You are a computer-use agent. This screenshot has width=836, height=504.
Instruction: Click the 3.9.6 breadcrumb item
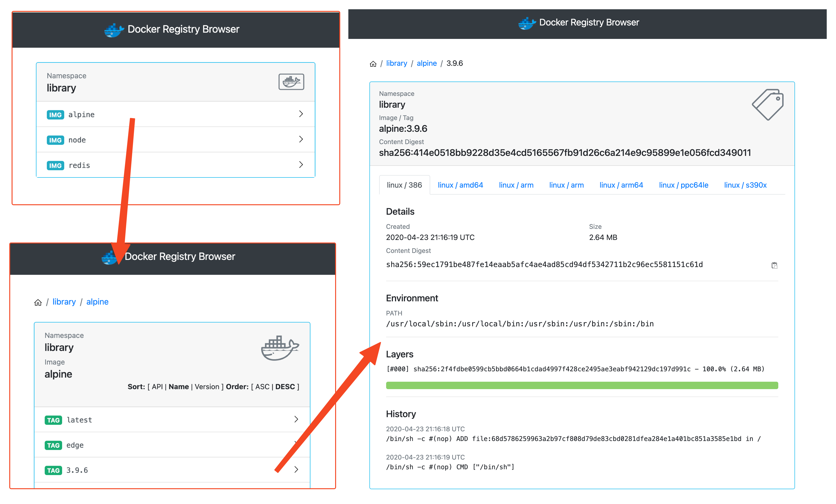[454, 63]
